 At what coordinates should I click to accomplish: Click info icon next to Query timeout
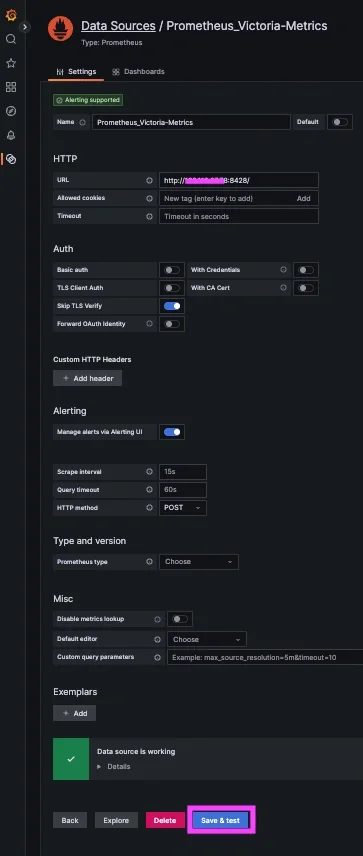[x=150, y=490]
